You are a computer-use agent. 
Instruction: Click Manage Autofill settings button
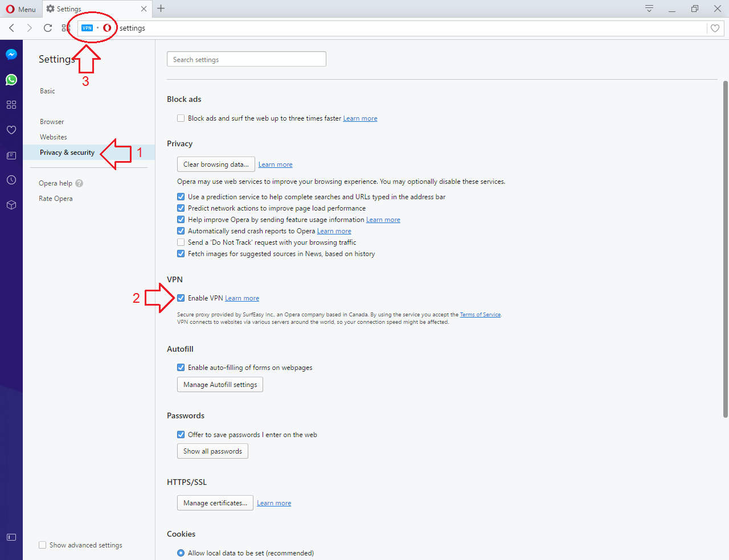pyautogui.click(x=220, y=385)
